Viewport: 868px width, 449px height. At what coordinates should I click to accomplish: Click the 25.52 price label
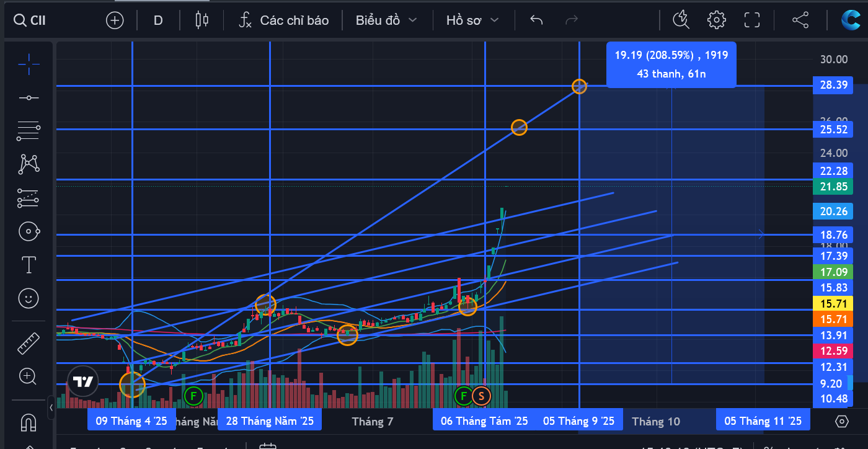click(x=833, y=130)
